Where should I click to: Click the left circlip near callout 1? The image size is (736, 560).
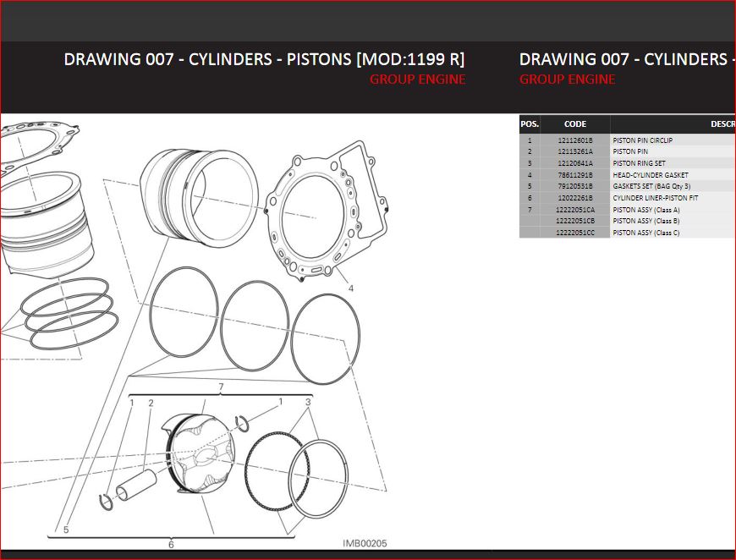click(107, 502)
